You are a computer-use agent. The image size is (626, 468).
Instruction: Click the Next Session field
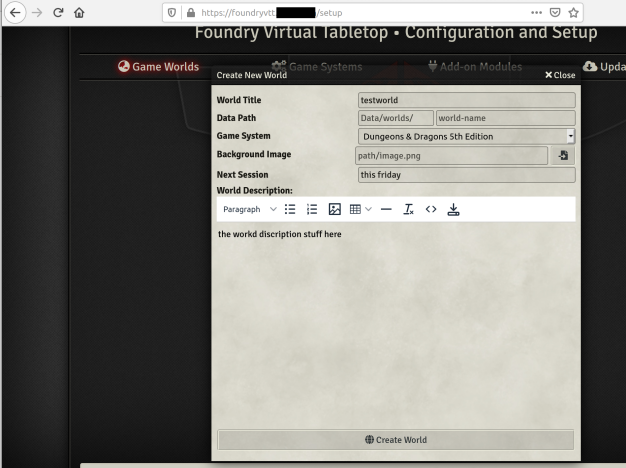pos(467,175)
